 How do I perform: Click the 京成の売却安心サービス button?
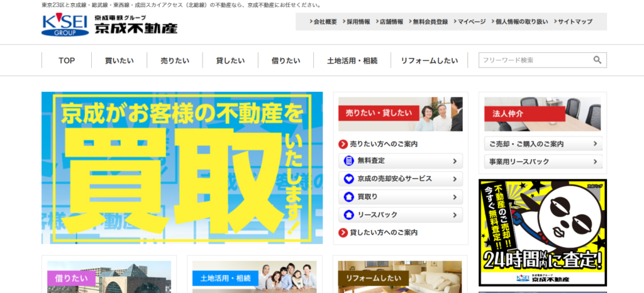tap(401, 179)
